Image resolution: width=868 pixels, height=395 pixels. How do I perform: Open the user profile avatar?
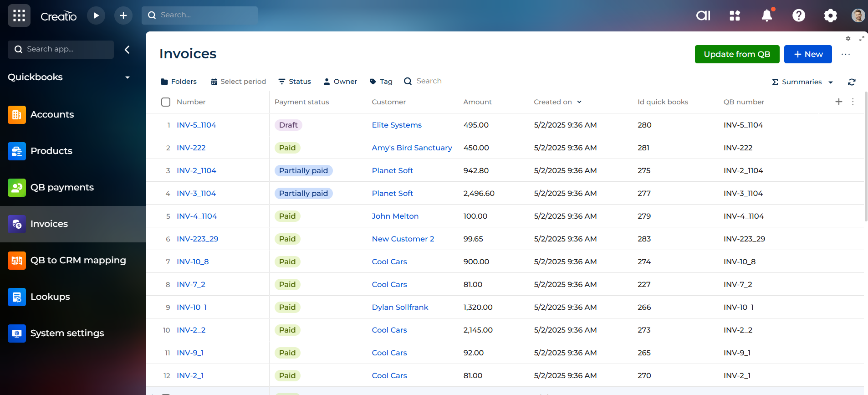[x=858, y=15]
